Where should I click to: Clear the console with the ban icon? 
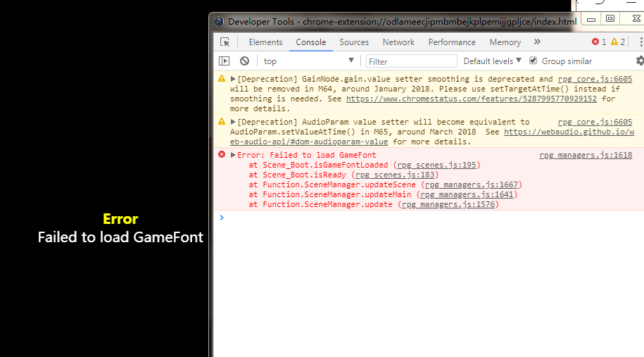[x=244, y=61]
